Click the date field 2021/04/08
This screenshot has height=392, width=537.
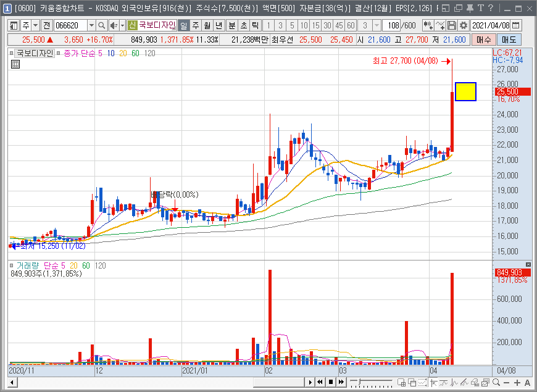coord(491,25)
